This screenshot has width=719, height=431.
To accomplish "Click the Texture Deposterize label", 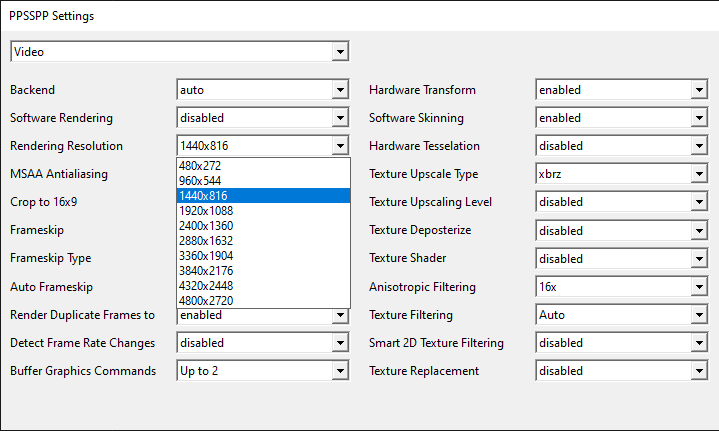I will point(420,230).
